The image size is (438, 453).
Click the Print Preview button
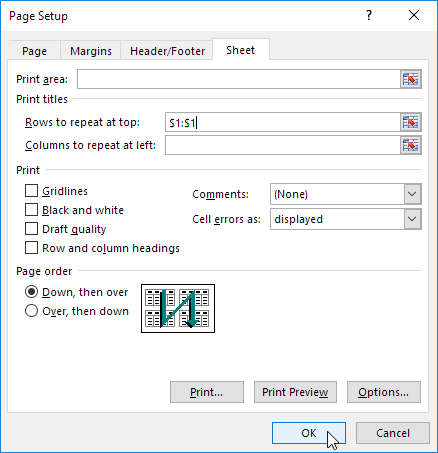[295, 392]
